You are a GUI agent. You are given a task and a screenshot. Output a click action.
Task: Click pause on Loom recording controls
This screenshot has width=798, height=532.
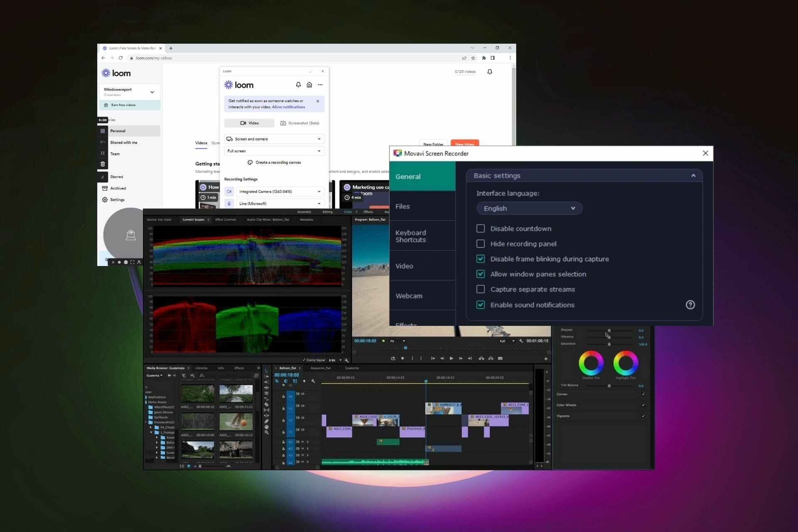click(x=103, y=153)
